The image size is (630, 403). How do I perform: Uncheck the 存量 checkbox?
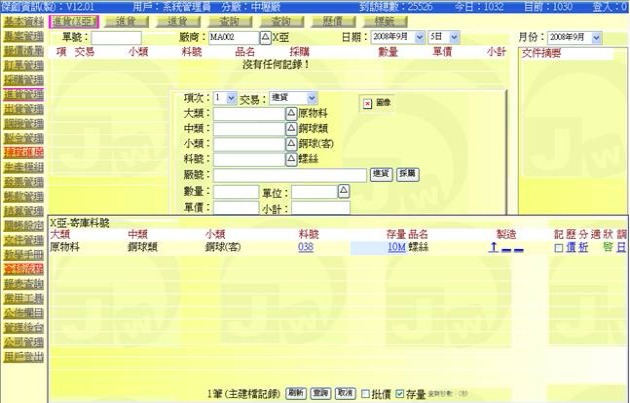click(x=400, y=394)
